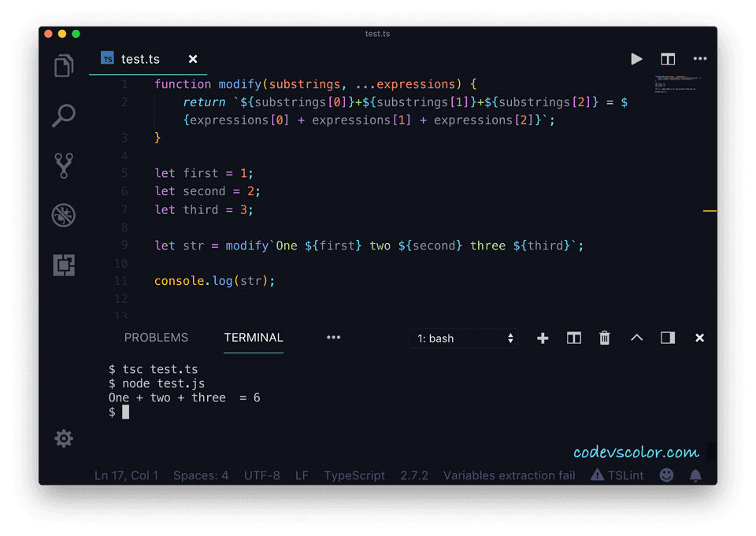Switch to the TERMINAL panel tab

click(x=254, y=338)
